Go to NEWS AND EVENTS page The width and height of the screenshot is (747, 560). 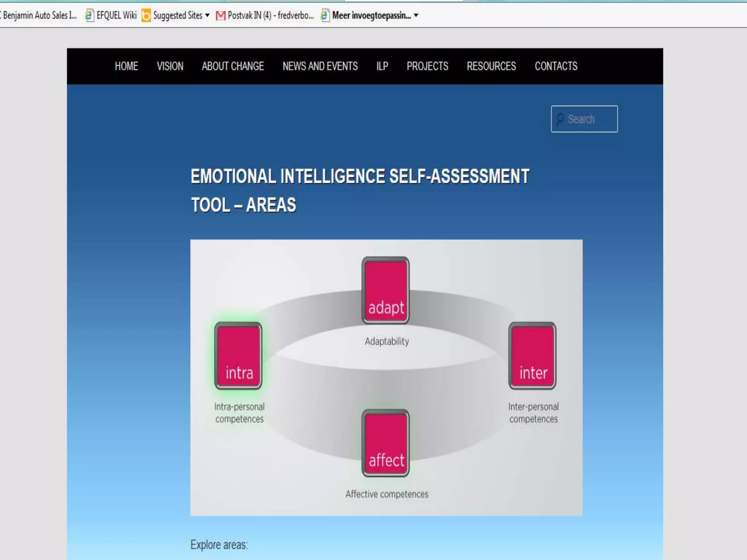[320, 66]
